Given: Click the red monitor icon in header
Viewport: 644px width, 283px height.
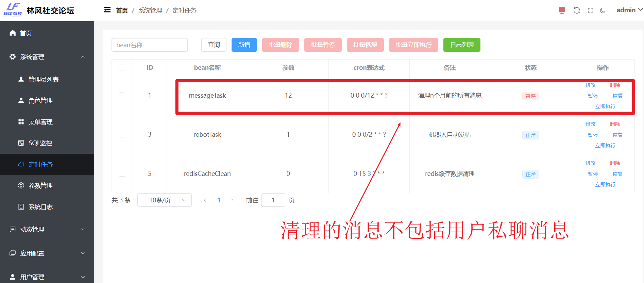Looking at the screenshot, I should 562,11.
